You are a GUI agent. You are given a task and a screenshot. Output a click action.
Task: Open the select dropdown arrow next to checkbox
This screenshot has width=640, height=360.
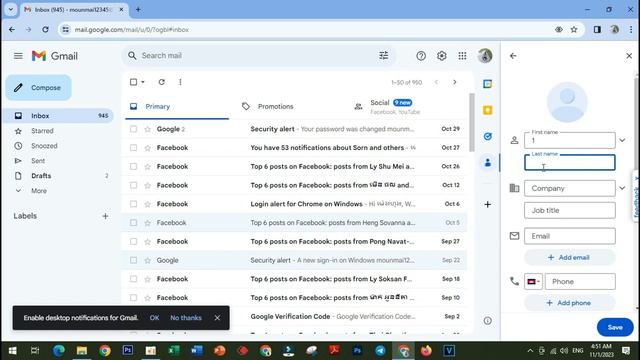pyautogui.click(x=143, y=82)
